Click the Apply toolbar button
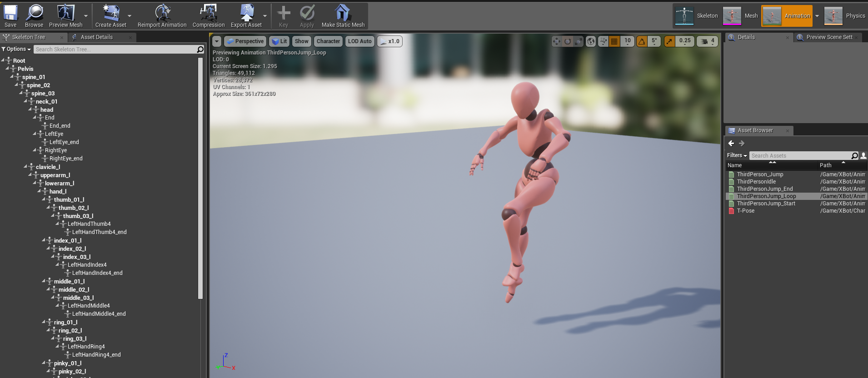This screenshot has height=378, width=868. click(x=307, y=16)
